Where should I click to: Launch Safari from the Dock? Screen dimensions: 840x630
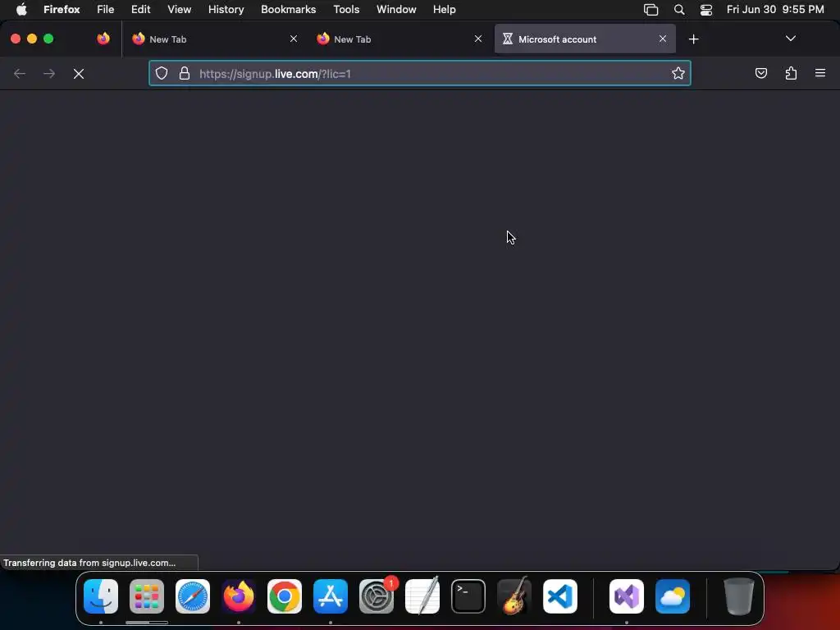(193, 596)
